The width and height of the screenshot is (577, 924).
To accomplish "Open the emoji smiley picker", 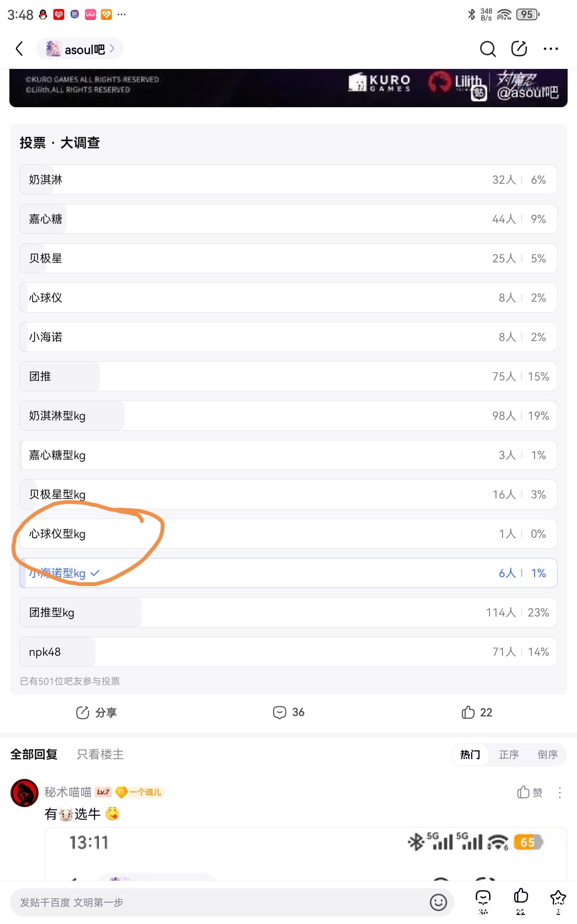I will 438,902.
